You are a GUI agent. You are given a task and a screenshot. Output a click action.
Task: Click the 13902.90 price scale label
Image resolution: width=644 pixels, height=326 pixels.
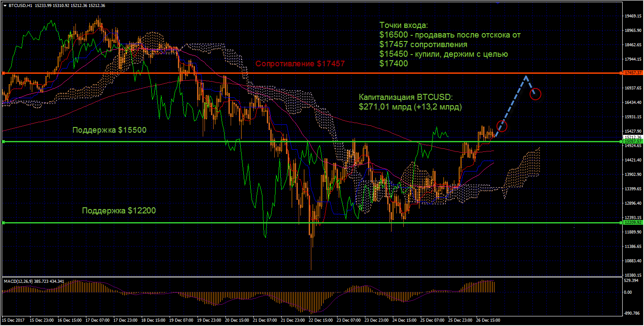coord(633,175)
